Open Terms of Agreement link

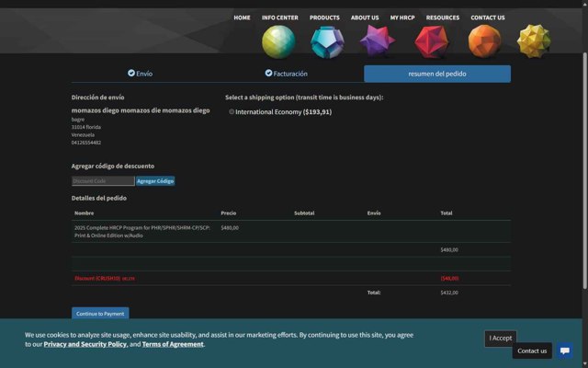pos(173,344)
